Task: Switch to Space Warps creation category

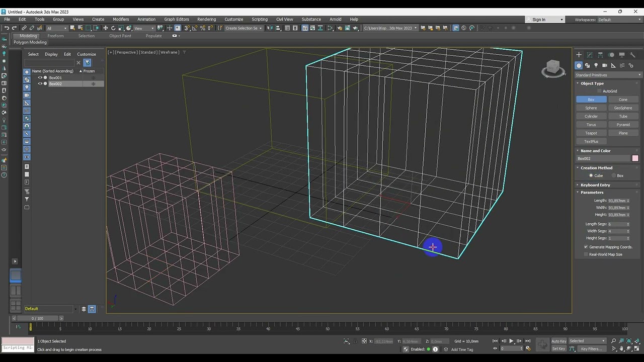Action: tap(622, 65)
